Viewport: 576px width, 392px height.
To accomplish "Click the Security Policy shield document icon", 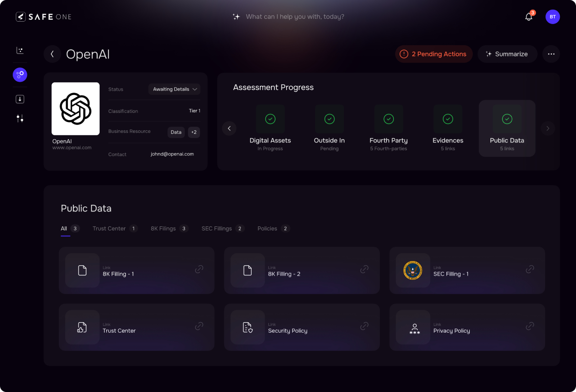I will pyautogui.click(x=248, y=327).
